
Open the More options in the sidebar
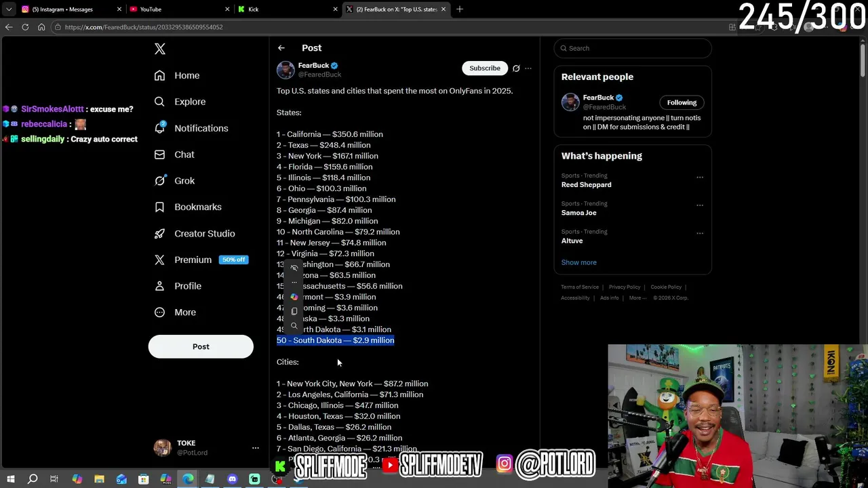click(175, 312)
